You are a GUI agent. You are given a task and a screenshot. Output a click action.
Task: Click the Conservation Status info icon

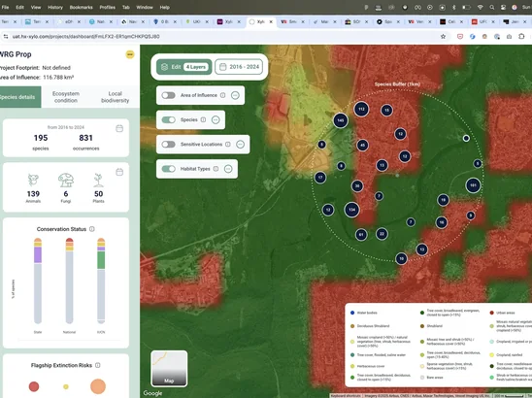(x=92, y=229)
